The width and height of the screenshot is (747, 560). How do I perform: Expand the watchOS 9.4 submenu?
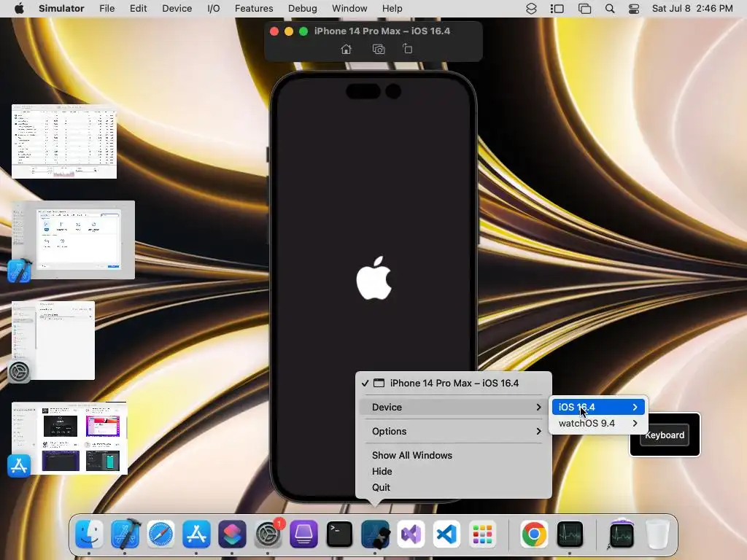tap(598, 424)
